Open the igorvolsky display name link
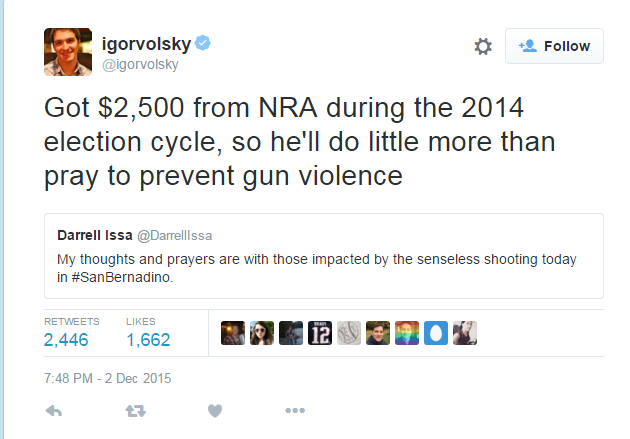The image size is (630, 439). click(x=146, y=44)
